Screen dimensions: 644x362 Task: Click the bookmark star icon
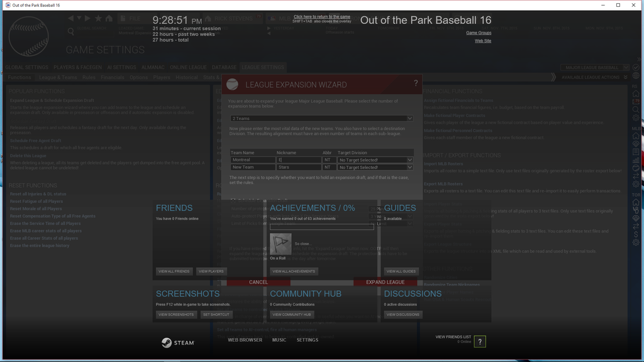(98, 19)
